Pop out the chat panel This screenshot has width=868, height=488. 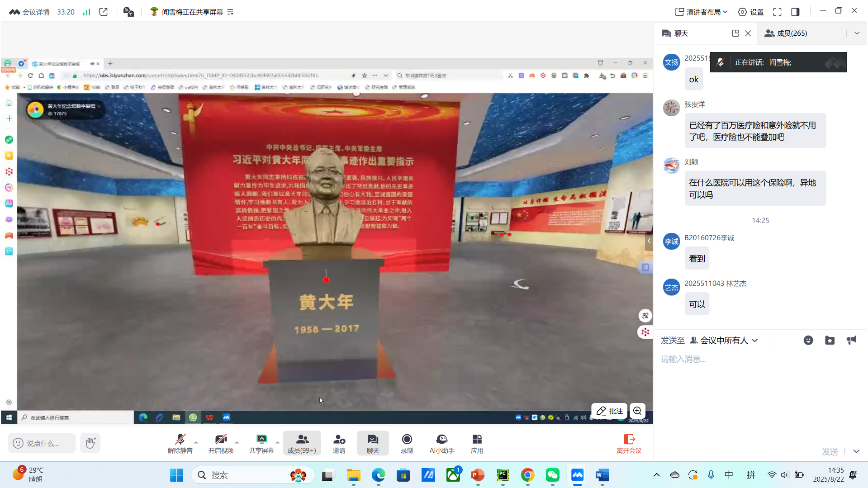pos(735,33)
